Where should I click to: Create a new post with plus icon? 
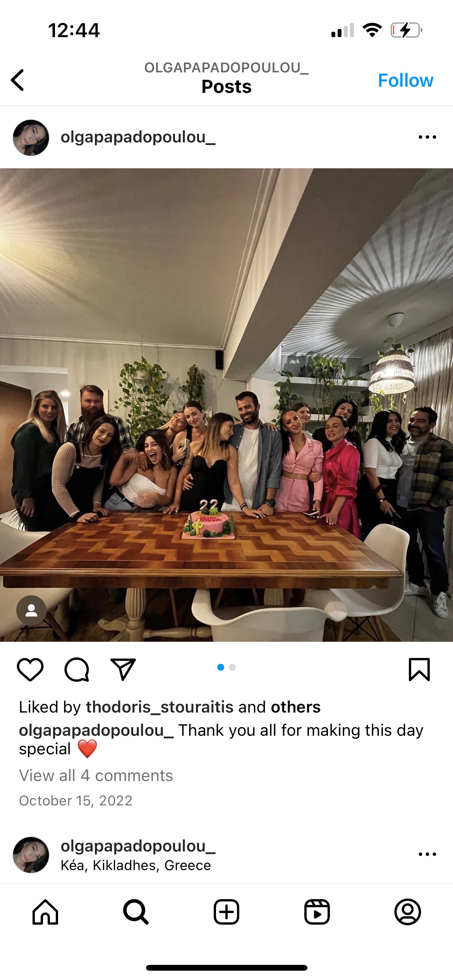pos(226,912)
